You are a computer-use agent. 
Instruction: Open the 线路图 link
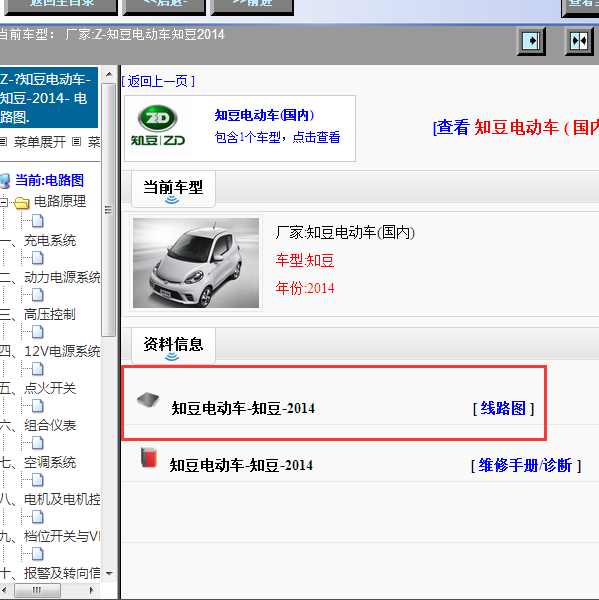[503, 408]
